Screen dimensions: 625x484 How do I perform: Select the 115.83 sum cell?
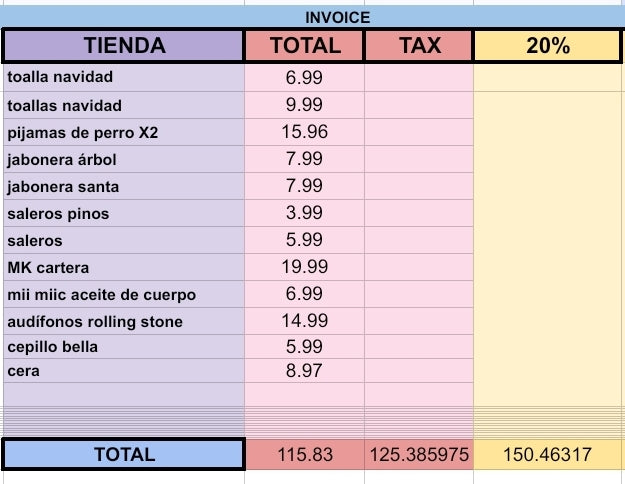click(x=304, y=454)
